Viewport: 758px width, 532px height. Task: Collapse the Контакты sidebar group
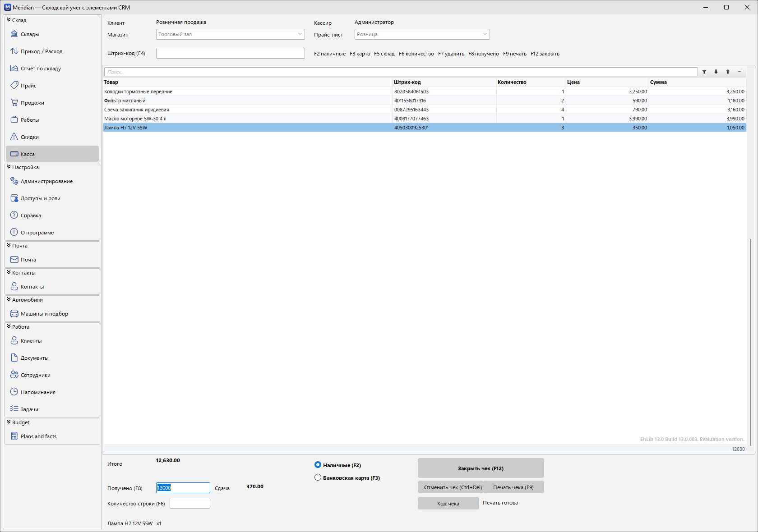[x=9, y=272]
